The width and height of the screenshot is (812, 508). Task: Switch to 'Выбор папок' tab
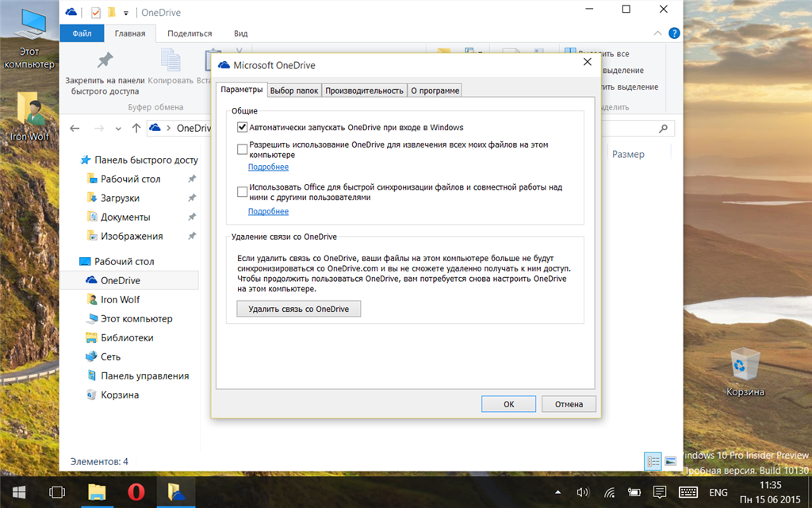coord(294,90)
